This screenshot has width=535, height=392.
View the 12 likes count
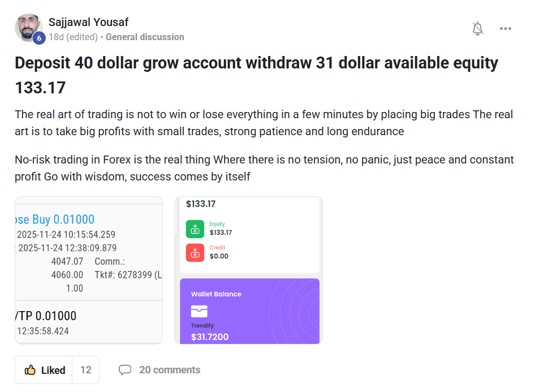click(x=86, y=370)
